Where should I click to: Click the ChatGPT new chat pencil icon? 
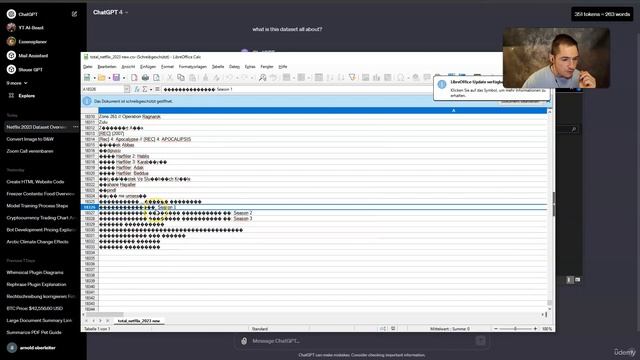[74, 14]
